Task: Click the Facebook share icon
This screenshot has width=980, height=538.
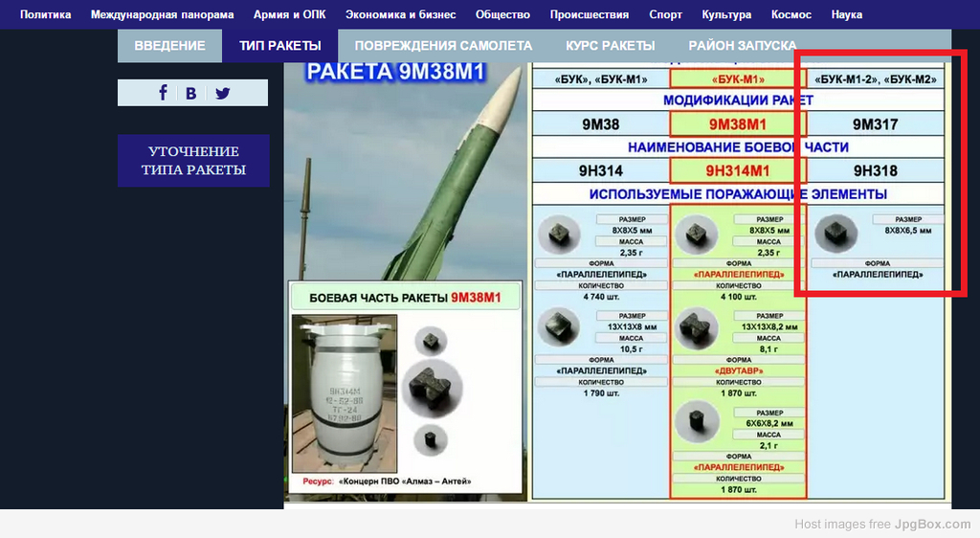Action: click(163, 93)
